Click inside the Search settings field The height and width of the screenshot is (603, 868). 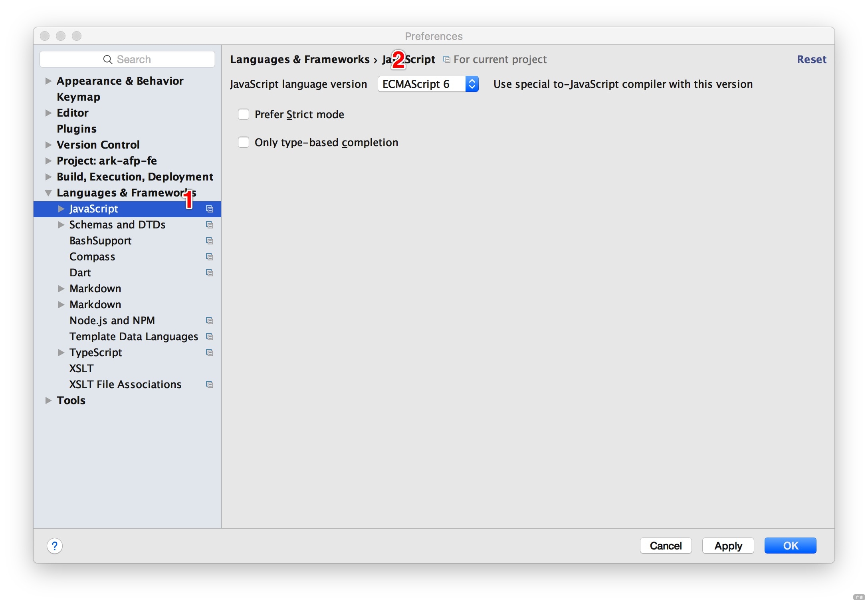click(x=127, y=60)
